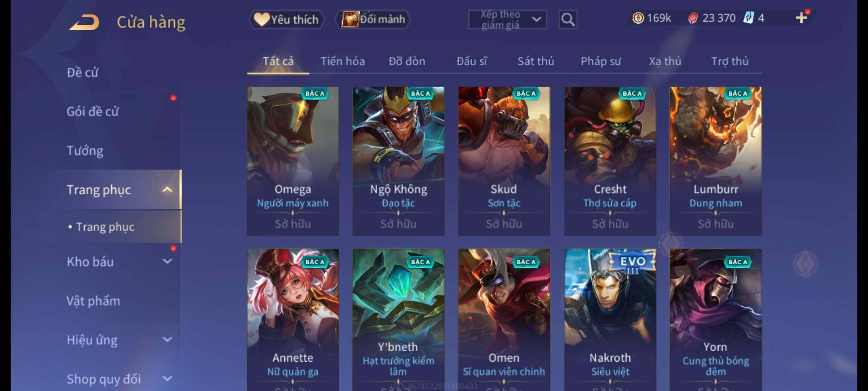Viewport: 868px width, 391px height.
Task: Select the Pháp sư tab
Action: [601, 61]
